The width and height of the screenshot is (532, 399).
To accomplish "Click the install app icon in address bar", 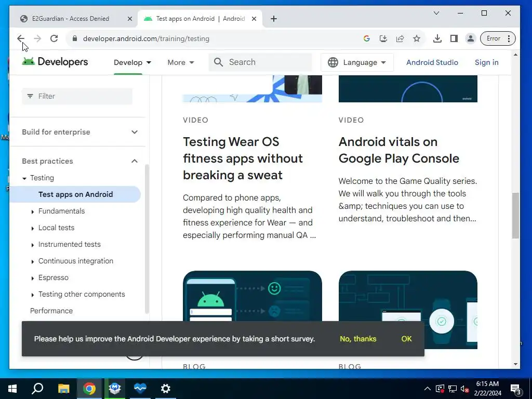I will click(383, 38).
